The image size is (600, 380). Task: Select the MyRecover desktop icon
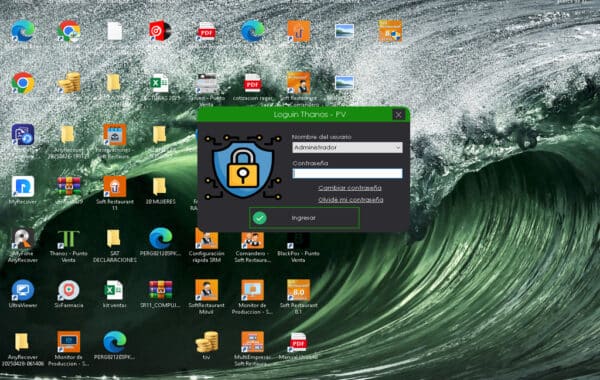point(23,190)
